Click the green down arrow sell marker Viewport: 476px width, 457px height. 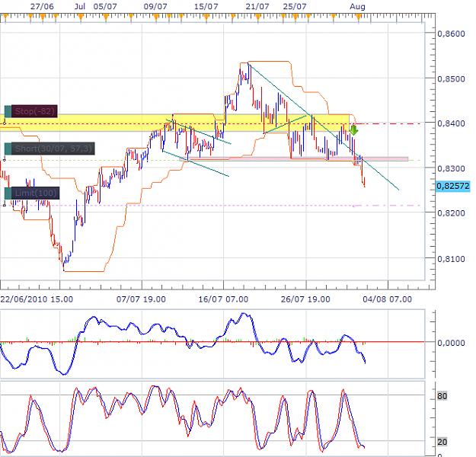(353, 130)
